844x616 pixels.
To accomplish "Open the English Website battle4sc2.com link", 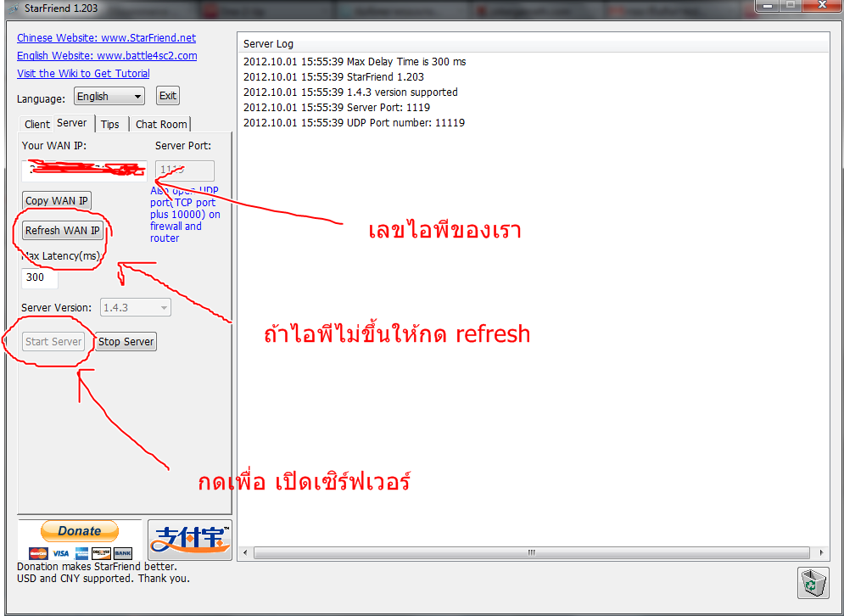I will pyautogui.click(x=107, y=55).
